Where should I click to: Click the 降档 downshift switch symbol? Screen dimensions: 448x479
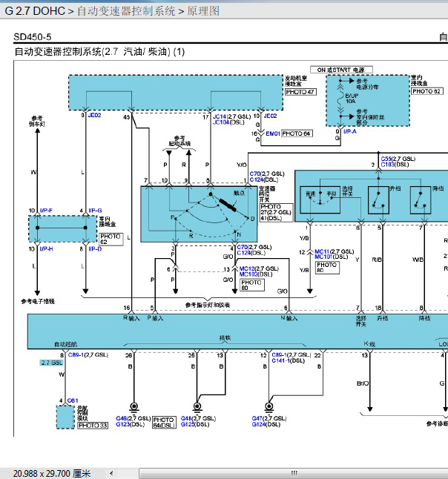click(x=421, y=199)
